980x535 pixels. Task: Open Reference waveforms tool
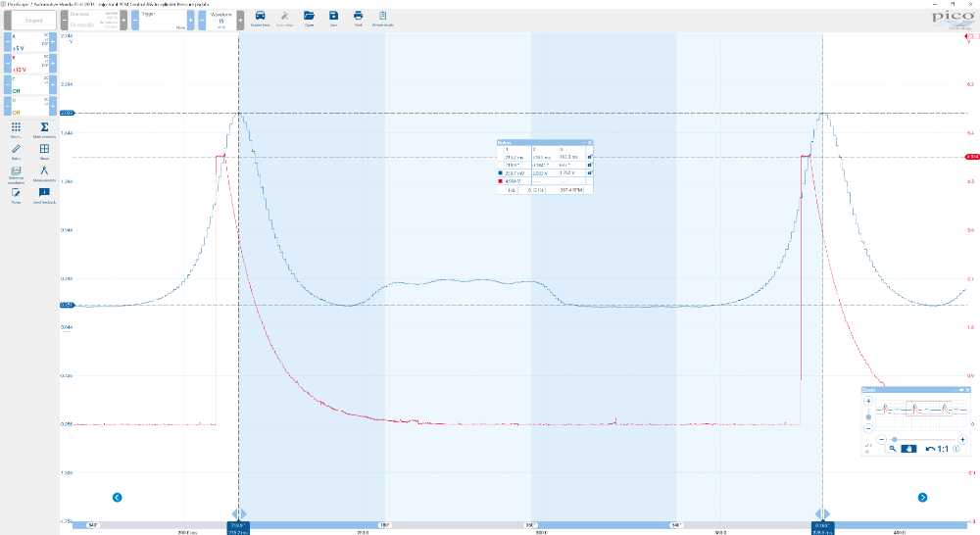(x=16, y=172)
